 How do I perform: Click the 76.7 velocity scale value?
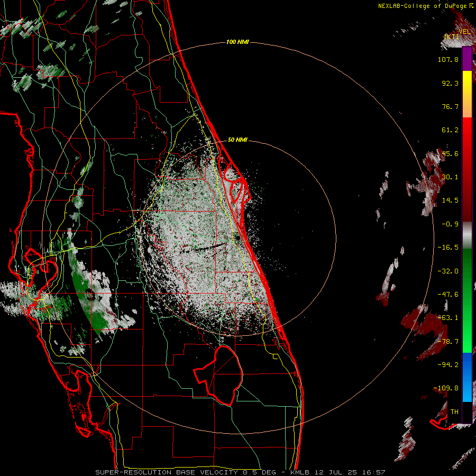click(x=450, y=106)
